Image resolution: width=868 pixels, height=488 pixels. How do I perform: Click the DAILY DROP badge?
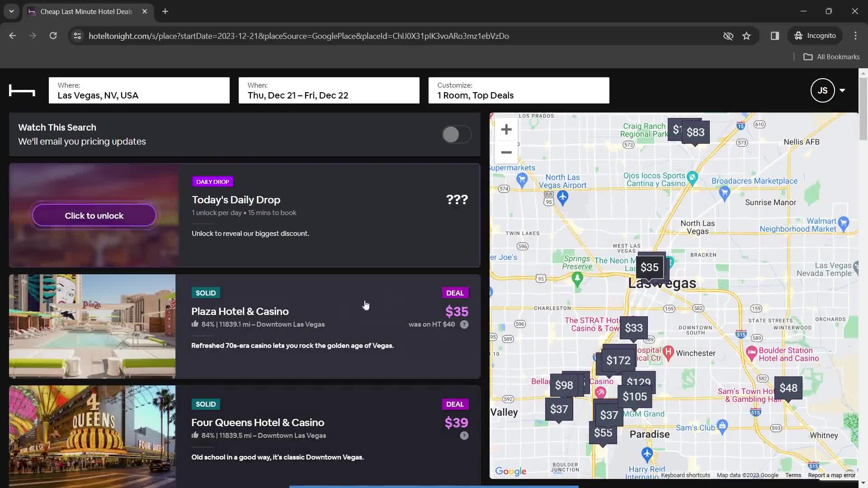(x=212, y=182)
